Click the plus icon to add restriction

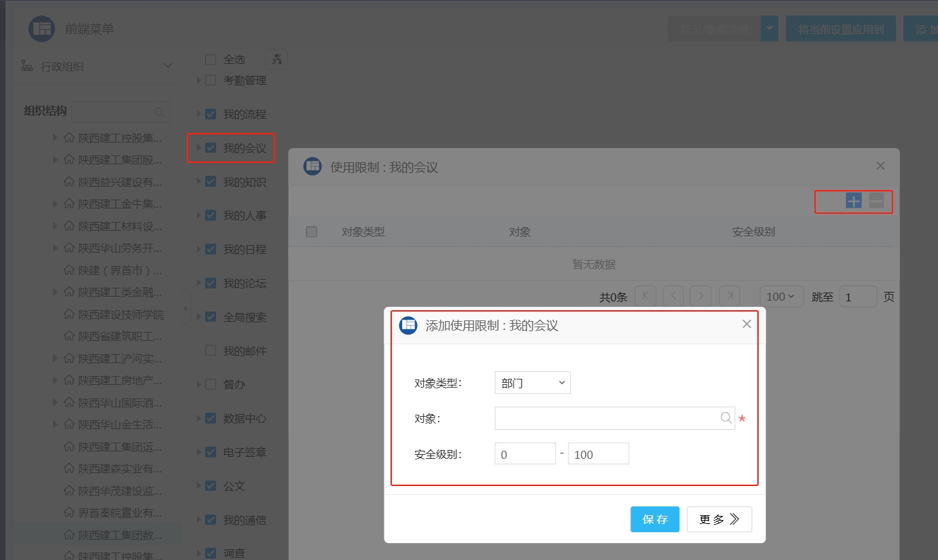853,201
